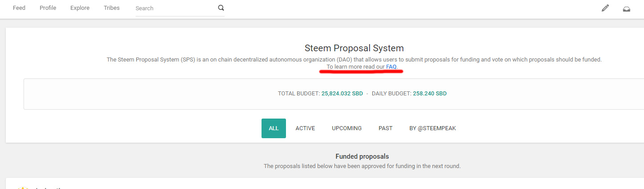The height and width of the screenshot is (189, 644).
Task: Click the Steem Proposal System heading
Action: pyautogui.click(x=354, y=48)
